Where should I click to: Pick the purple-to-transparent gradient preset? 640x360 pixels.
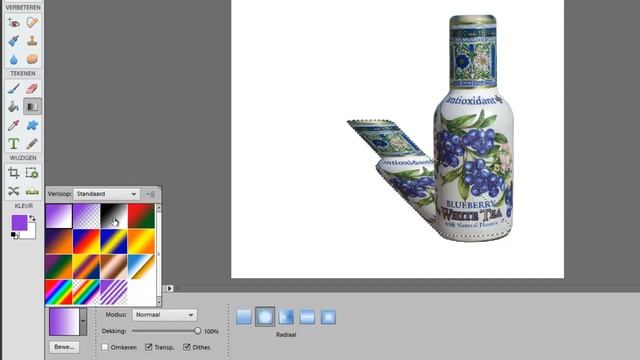(86, 216)
